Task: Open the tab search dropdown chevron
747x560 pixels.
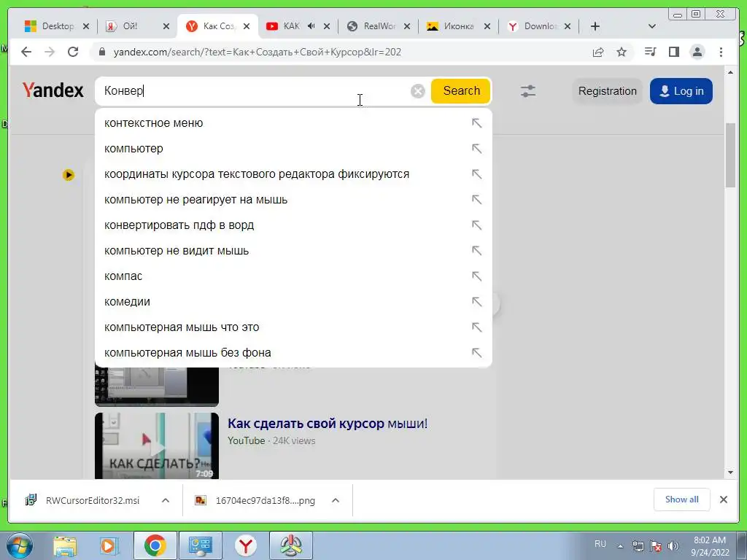Action: pos(652,26)
